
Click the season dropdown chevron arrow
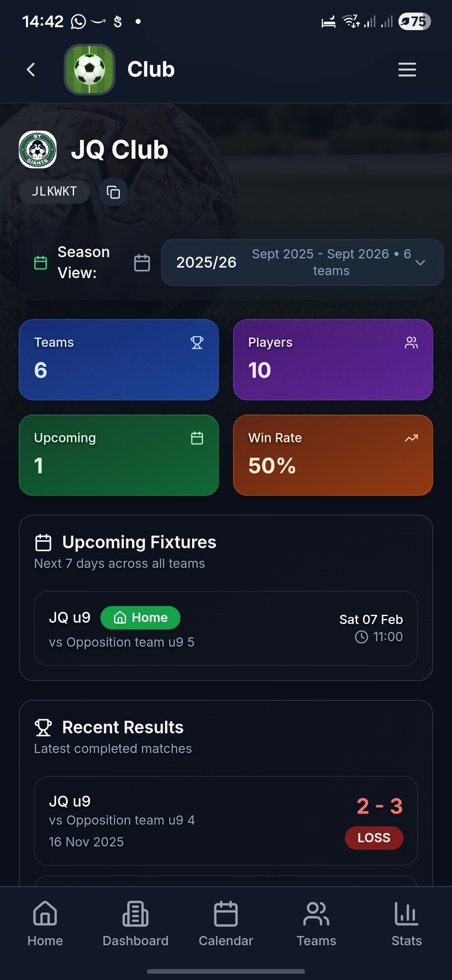coord(420,263)
